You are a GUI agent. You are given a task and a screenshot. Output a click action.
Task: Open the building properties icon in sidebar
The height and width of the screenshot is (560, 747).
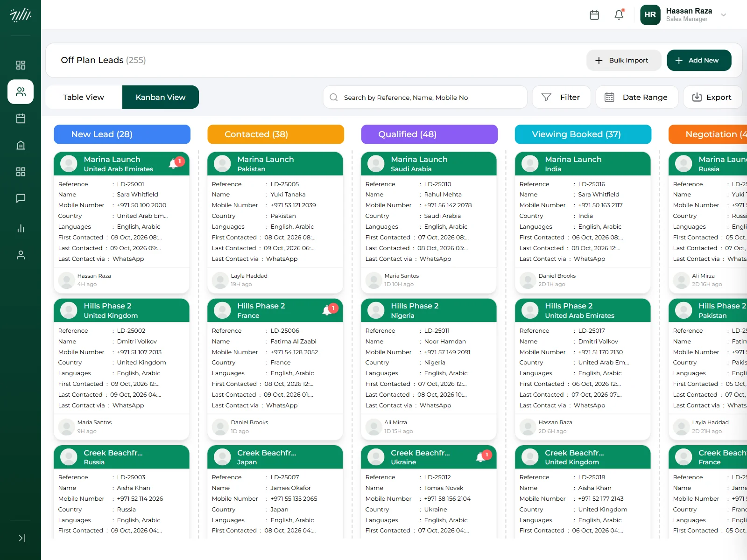[x=21, y=145]
